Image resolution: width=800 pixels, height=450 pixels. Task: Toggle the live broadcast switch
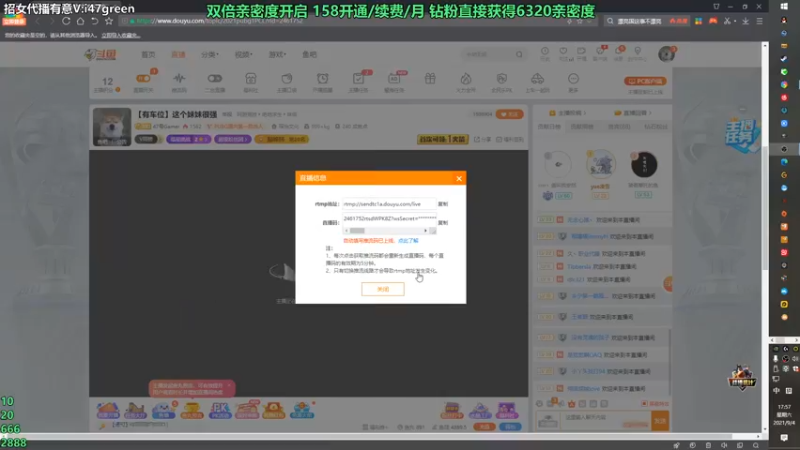pos(143,79)
